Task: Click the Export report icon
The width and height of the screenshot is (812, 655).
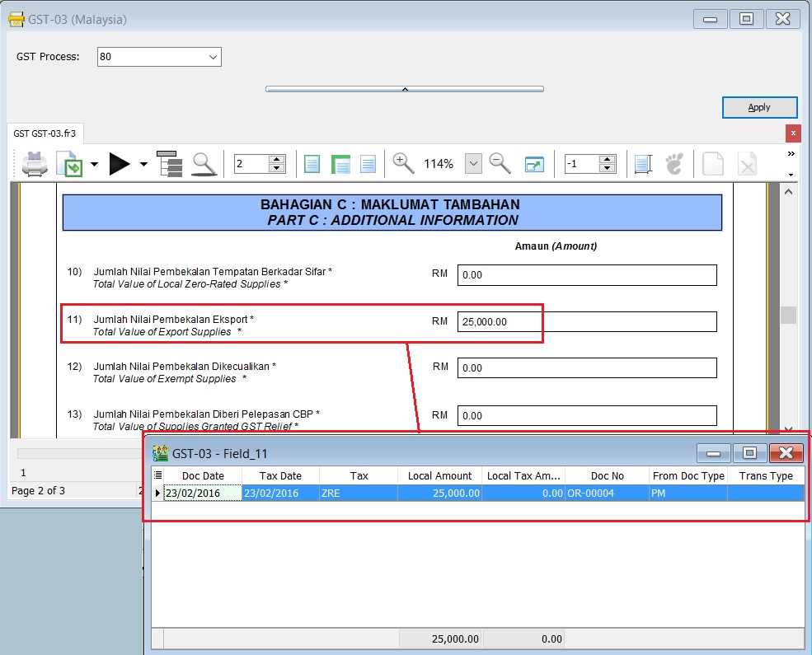Action: [x=69, y=164]
